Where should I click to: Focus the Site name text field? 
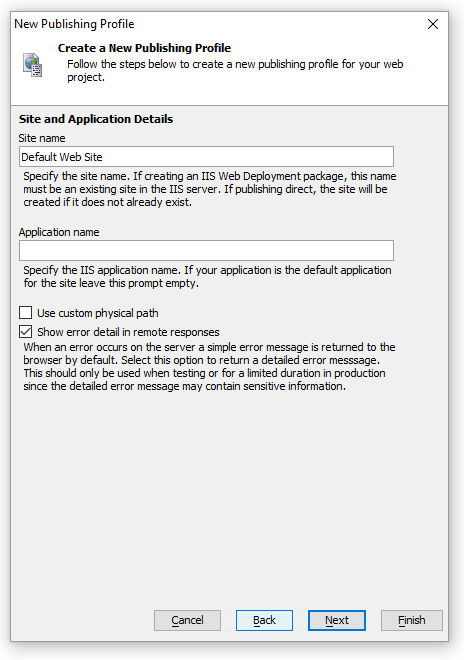206,157
